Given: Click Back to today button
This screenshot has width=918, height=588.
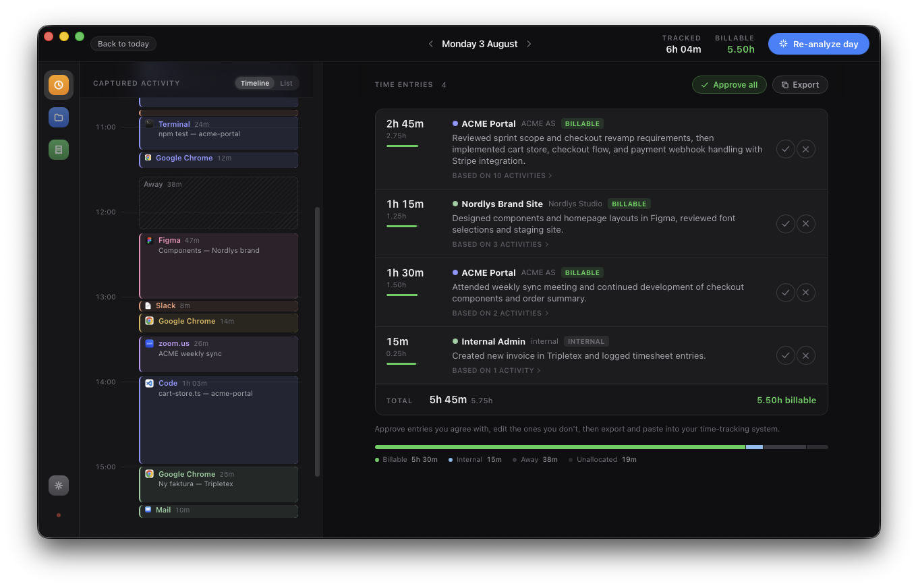Looking at the screenshot, I should point(123,44).
